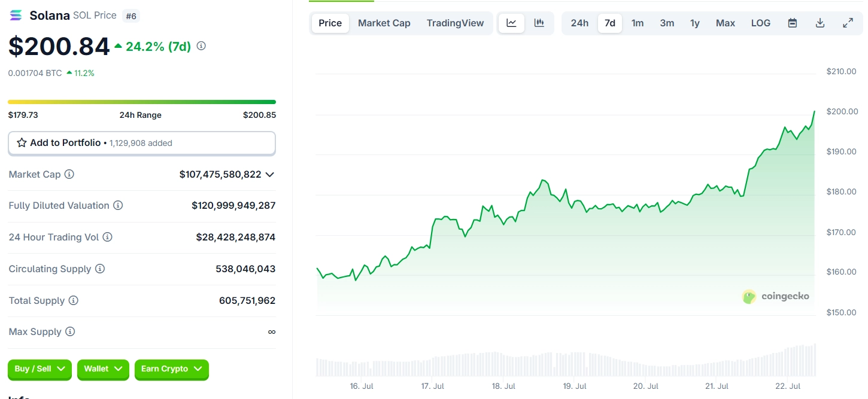This screenshot has height=399, width=868.
Task: Click the star icon in Add to Portfolio
Action: (22, 143)
